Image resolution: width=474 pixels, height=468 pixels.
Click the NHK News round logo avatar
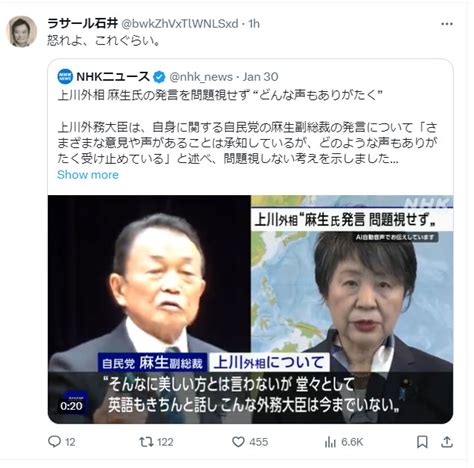[x=65, y=77]
